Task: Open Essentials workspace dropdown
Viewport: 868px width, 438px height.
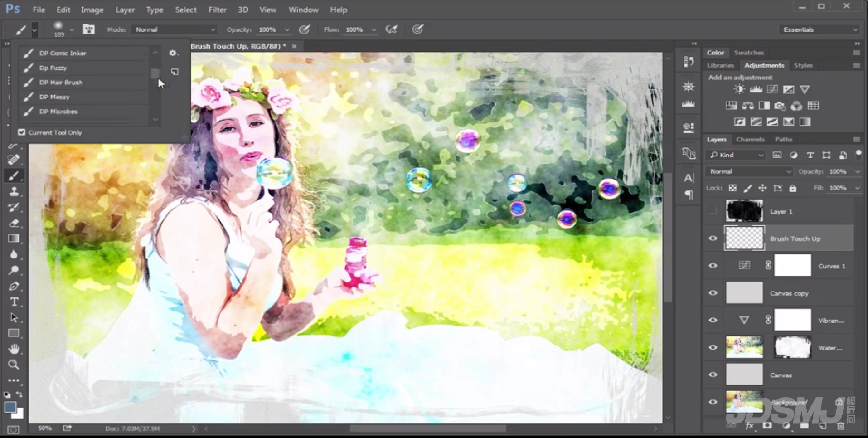Action: pyautogui.click(x=820, y=29)
